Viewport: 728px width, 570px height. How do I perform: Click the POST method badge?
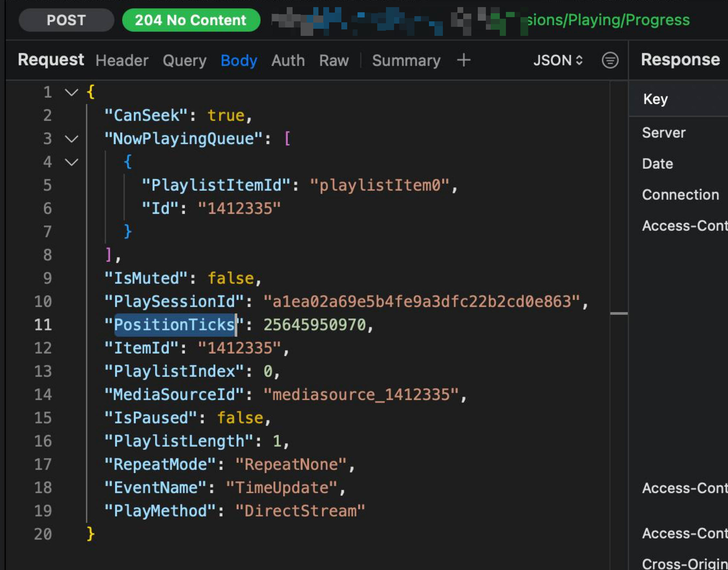[66, 20]
